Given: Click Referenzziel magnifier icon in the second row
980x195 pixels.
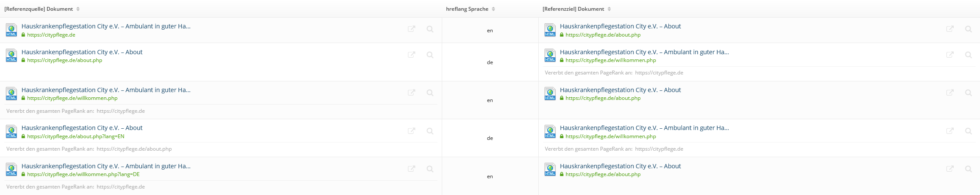Looking at the screenshot, I should (968, 55).
